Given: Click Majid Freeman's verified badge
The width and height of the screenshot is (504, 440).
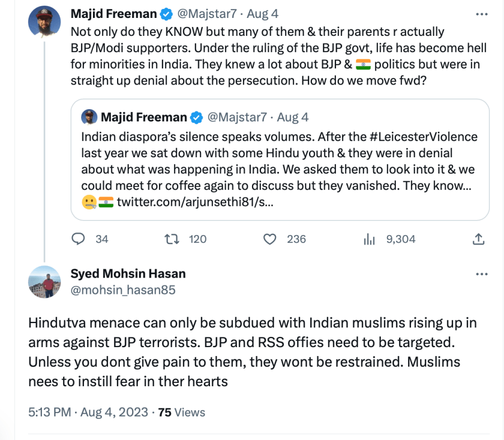Looking at the screenshot, I should click(x=167, y=13).
